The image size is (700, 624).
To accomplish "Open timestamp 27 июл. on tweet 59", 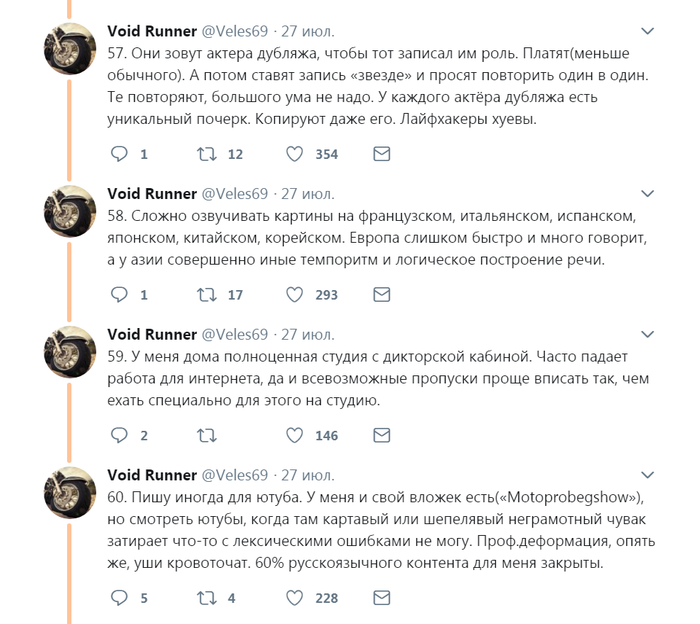I will tap(309, 334).
